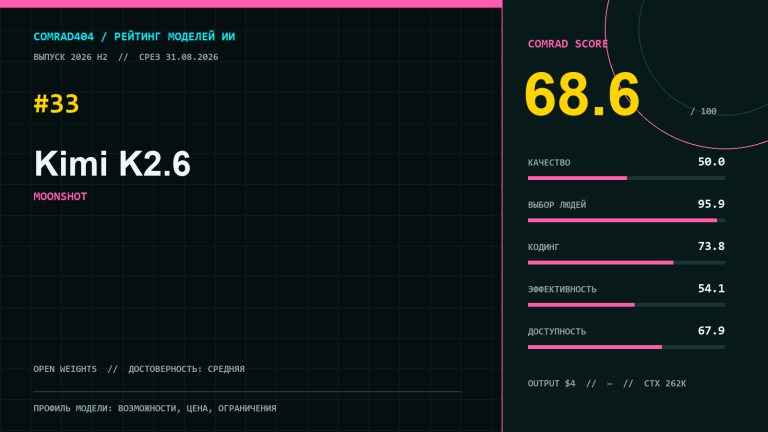Click the ВЫБОР ЛЮДЕЙ progress bar

point(626,220)
